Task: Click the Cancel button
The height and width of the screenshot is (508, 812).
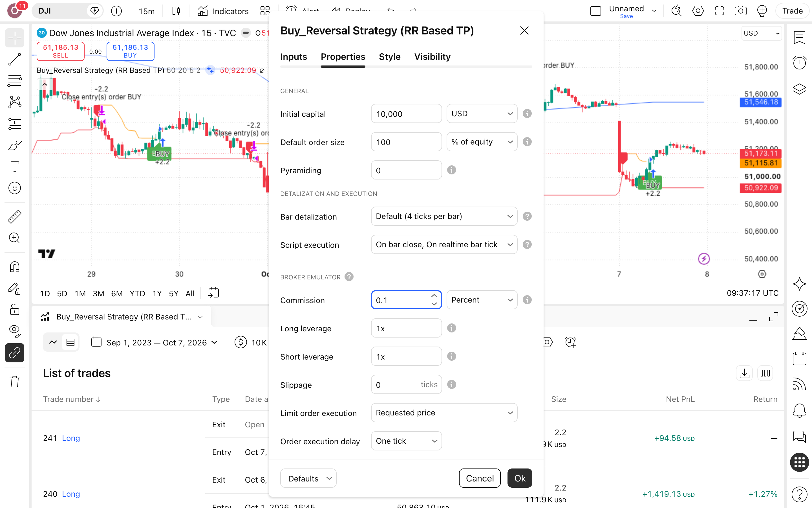Action: pyautogui.click(x=480, y=478)
